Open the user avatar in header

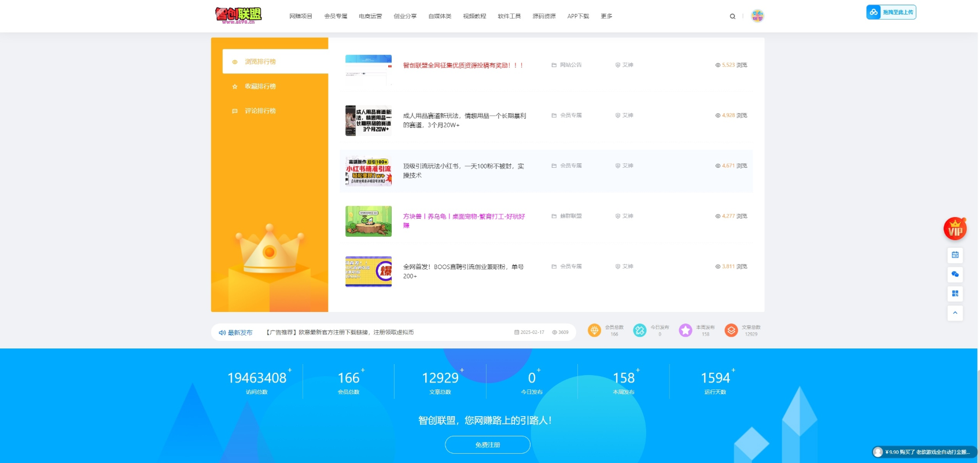point(757,16)
